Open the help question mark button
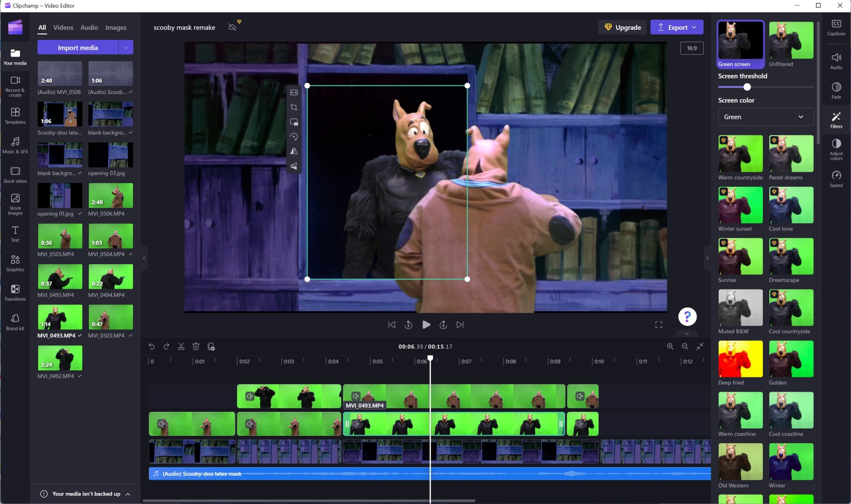The height and width of the screenshot is (504, 851). (x=687, y=316)
